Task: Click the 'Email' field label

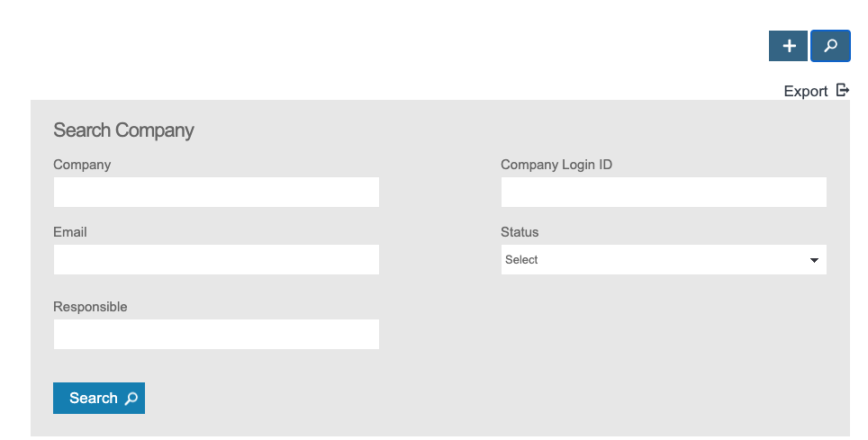Action: pos(70,232)
